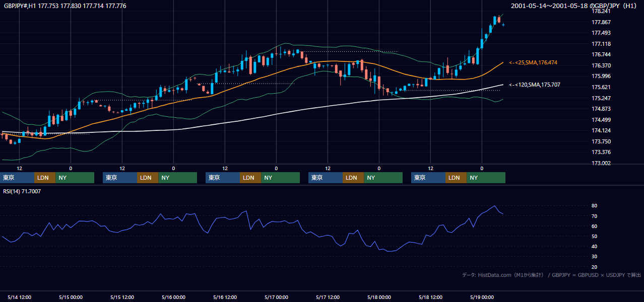This screenshot has width=644, height=302.
Task: Click the 東京 session box above 5/14 12:00
Action: click(17, 178)
